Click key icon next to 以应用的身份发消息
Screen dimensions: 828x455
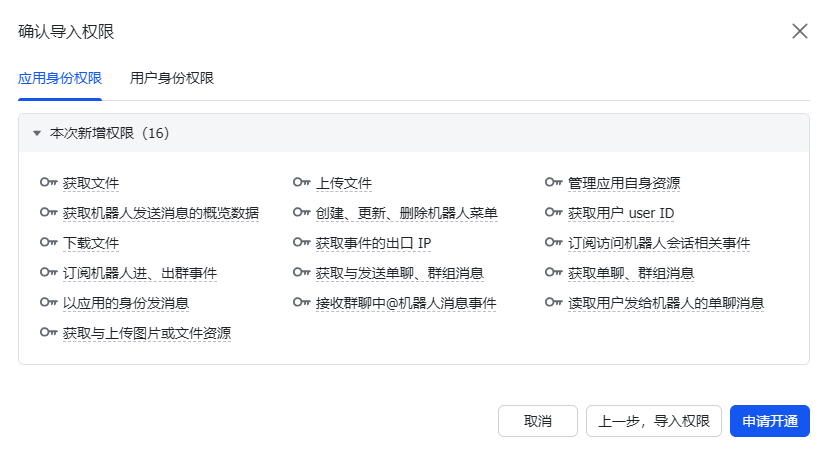(47, 303)
